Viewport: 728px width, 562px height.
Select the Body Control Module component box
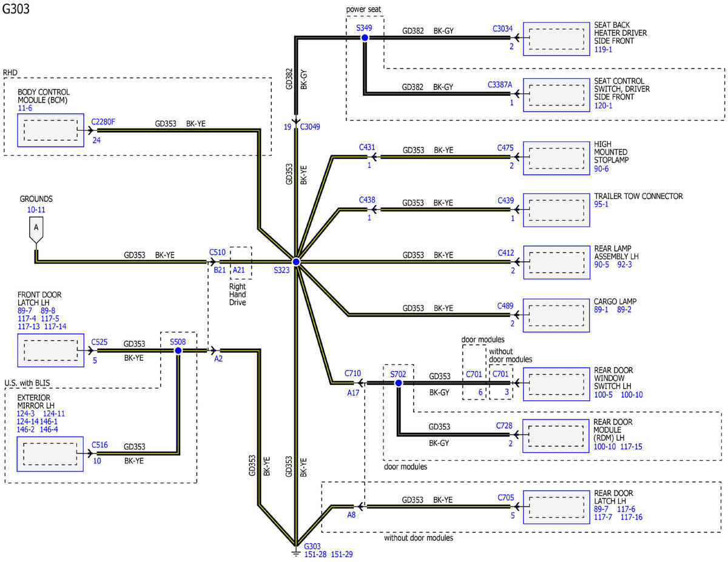click(x=51, y=130)
